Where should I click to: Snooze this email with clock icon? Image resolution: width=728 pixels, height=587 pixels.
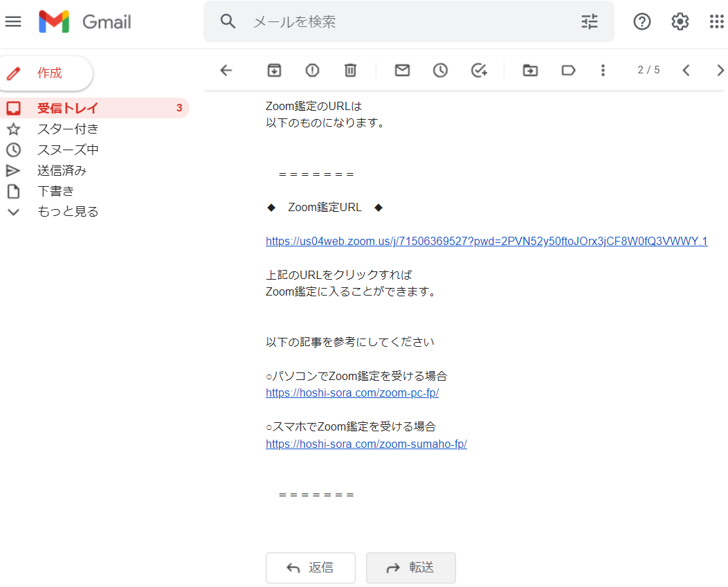(x=440, y=70)
